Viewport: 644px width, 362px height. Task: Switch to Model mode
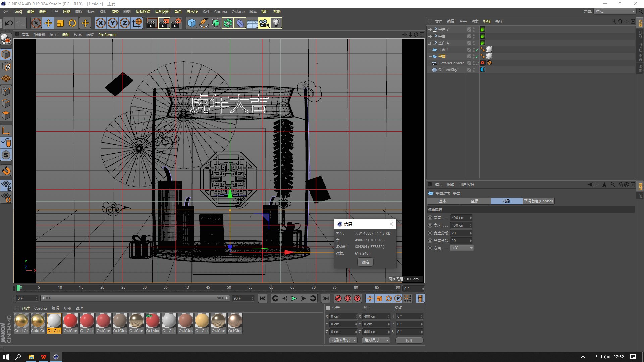(x=6, y=54)
